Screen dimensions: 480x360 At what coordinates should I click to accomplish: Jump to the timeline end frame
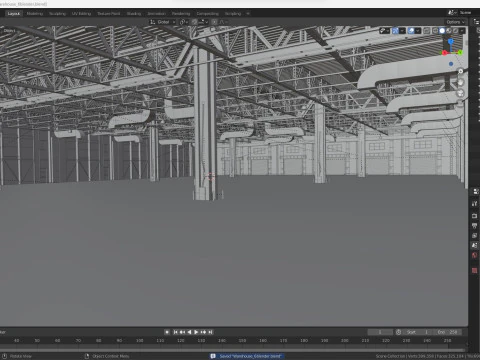pos(210,332)
